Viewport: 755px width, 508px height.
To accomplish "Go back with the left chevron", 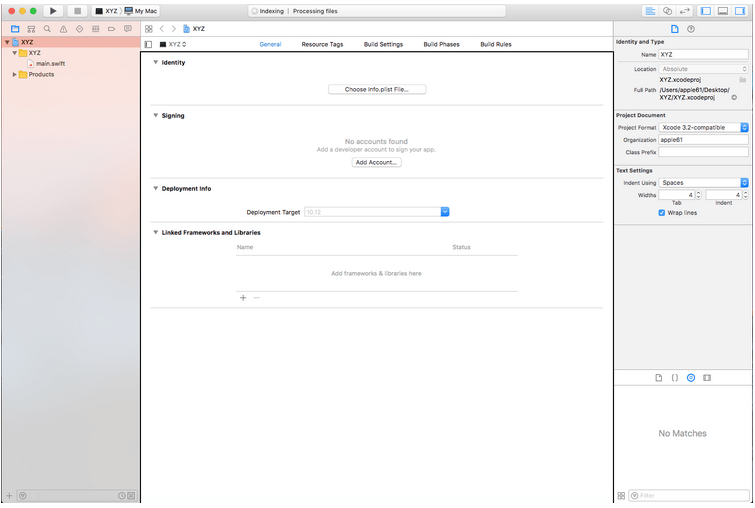I will click(x=162, y=29).
